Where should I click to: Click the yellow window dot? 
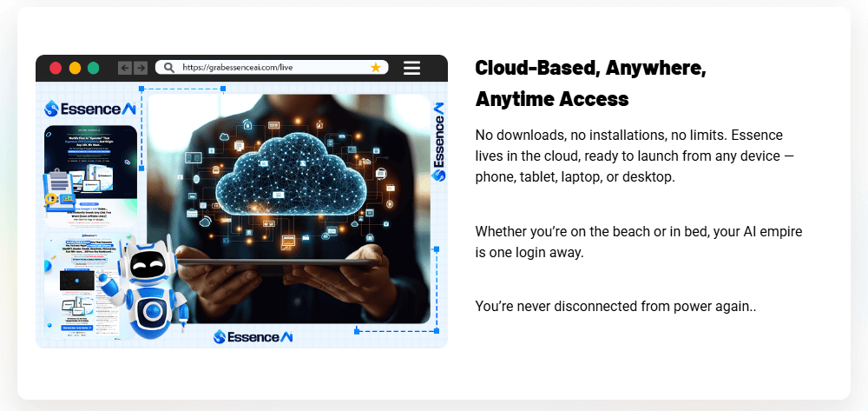(75, 68)
